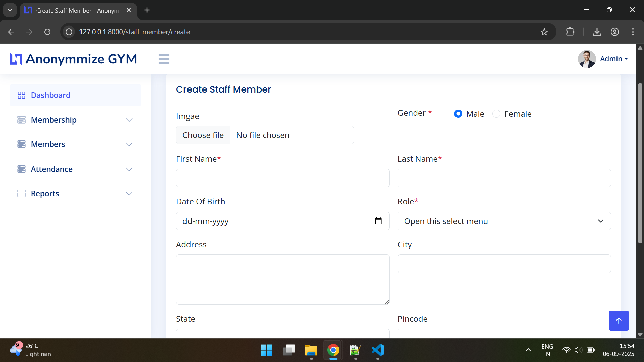Open the Role select menu
Screen dimensions: 644x362
(504, 221)
